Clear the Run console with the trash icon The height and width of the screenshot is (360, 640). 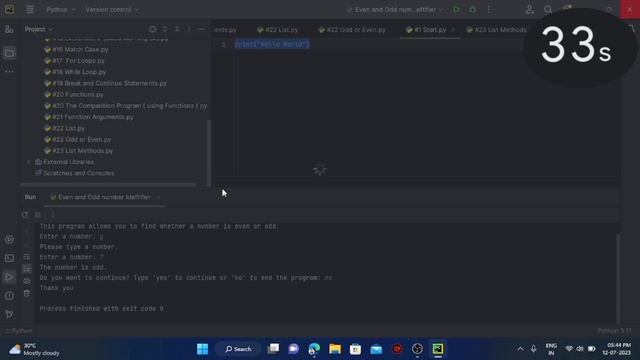tap(27, 293)
